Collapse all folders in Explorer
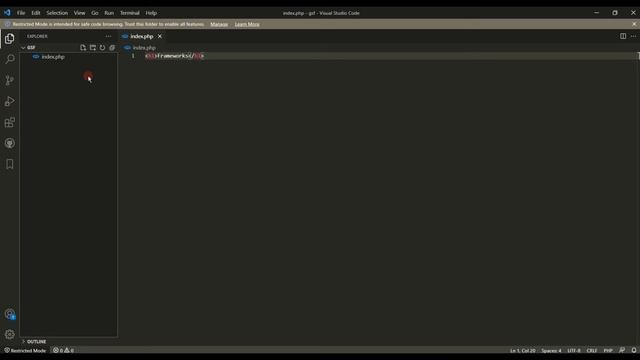The image size is (640, 360). coord(112,48)
